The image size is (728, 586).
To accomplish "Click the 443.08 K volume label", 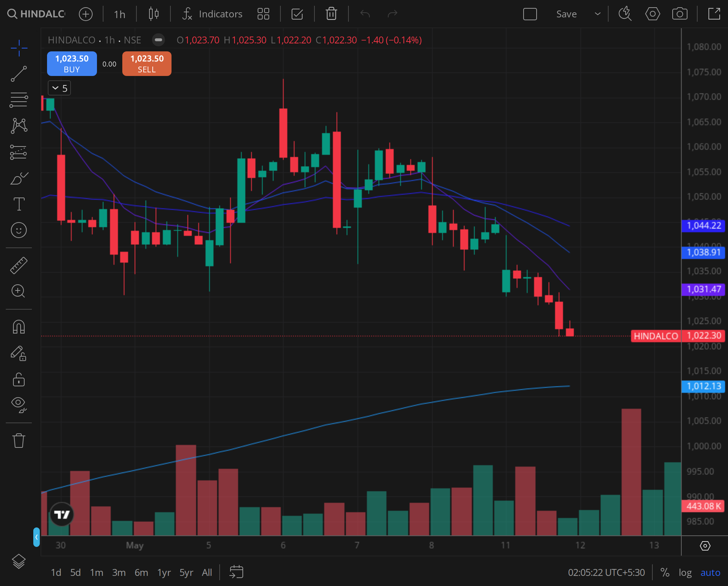I will (x=704, y=506).
